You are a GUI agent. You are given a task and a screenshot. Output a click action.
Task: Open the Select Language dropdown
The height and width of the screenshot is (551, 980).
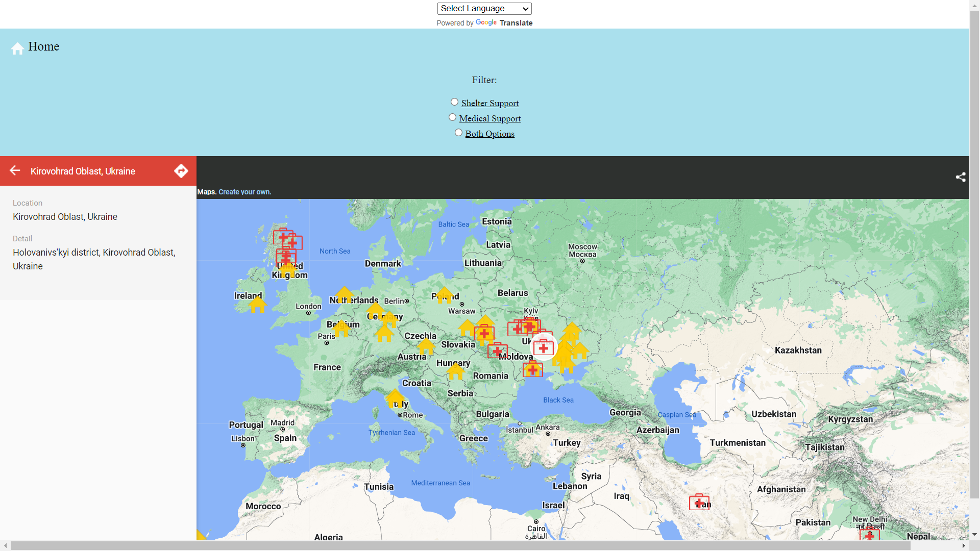pos(484,9)
